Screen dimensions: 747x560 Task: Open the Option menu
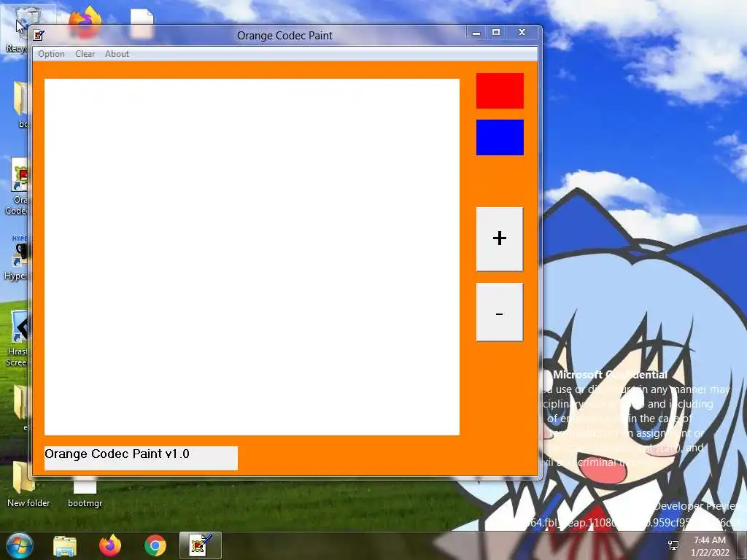pyautogui.click(x=51, y=54)
